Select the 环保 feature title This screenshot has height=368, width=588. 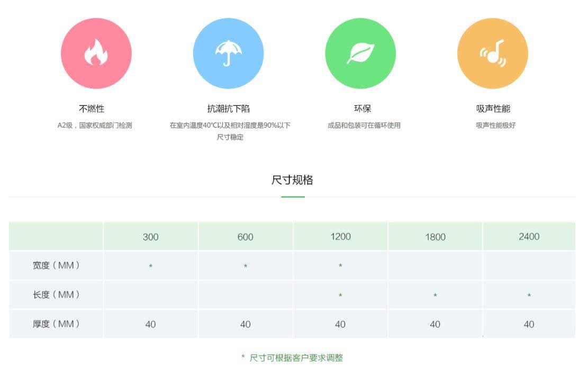[363, 109]
